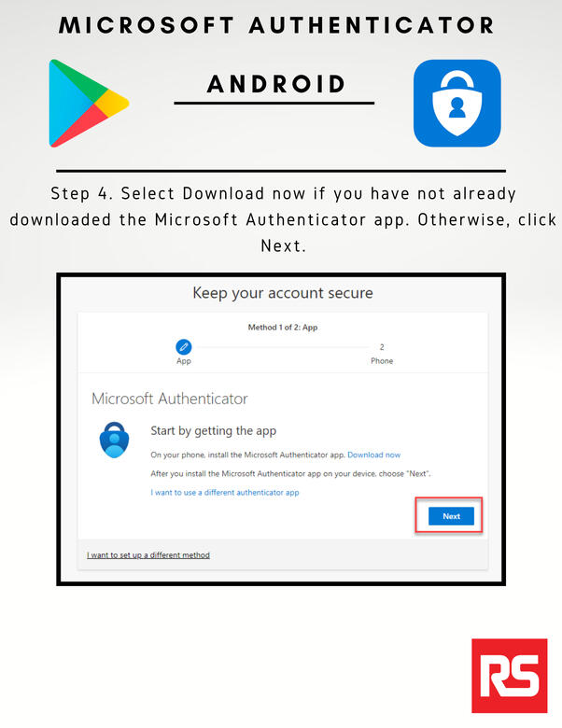Viewport: 562px width, 728px height.
Task: Click the Next button
Action: point(451,516)
